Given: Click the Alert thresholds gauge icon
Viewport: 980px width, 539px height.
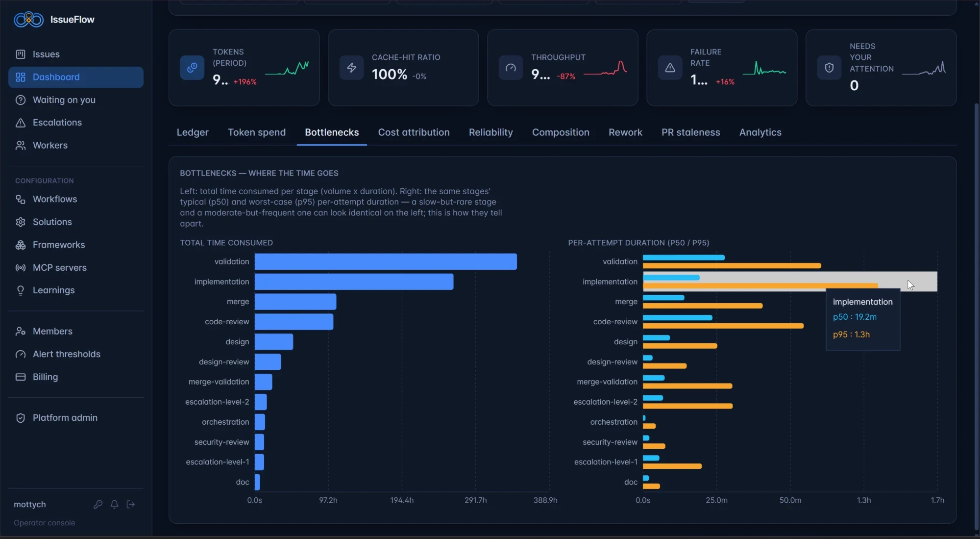Looking at the screenshot, I should [x=21, y=354].
